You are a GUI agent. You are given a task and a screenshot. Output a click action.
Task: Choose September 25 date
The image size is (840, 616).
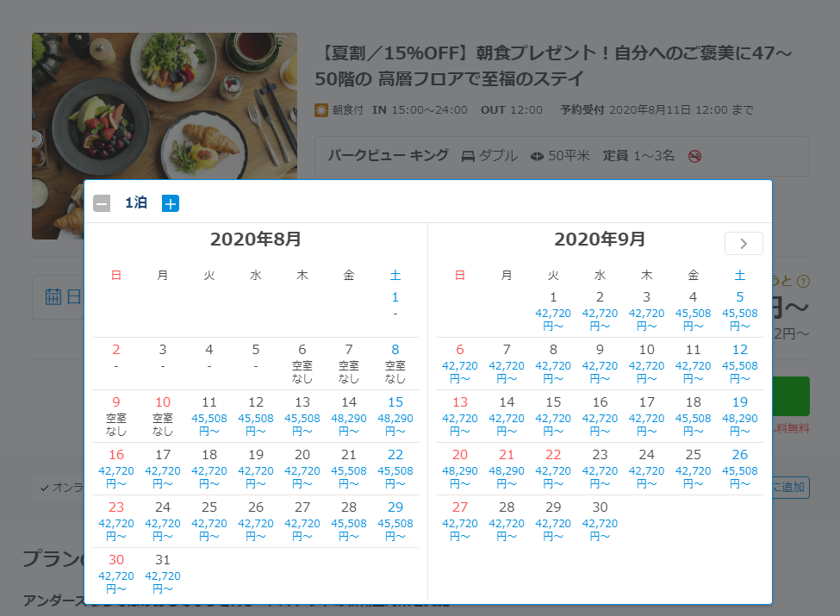(x=694, y=469)
